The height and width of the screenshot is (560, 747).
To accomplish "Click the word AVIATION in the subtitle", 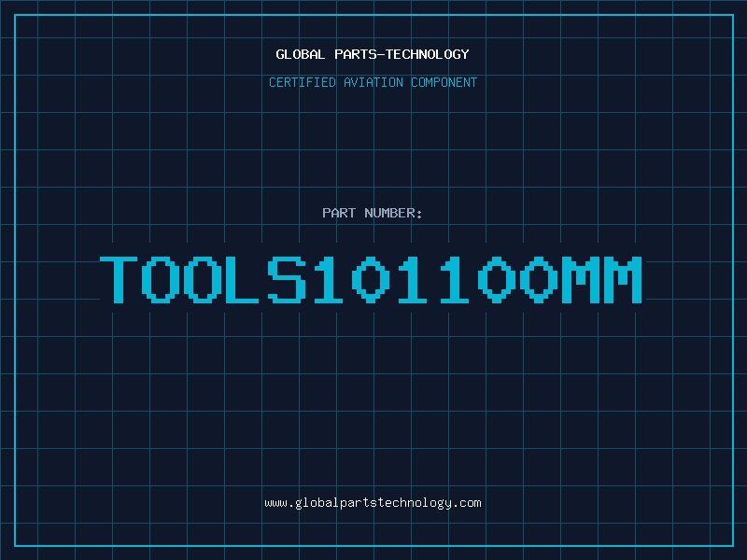I will click(373, 82).
